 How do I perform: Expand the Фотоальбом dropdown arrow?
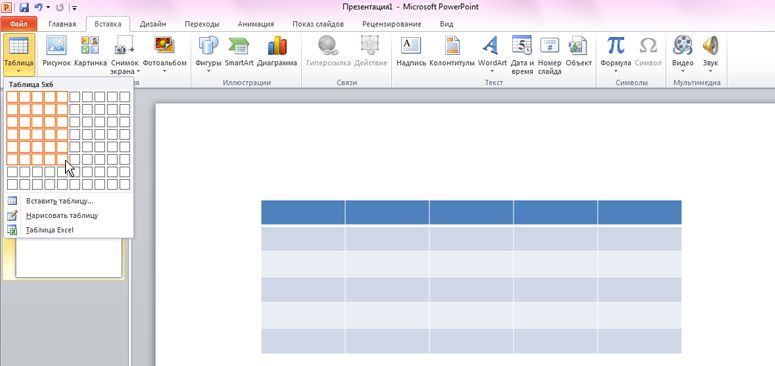(165, 71)
